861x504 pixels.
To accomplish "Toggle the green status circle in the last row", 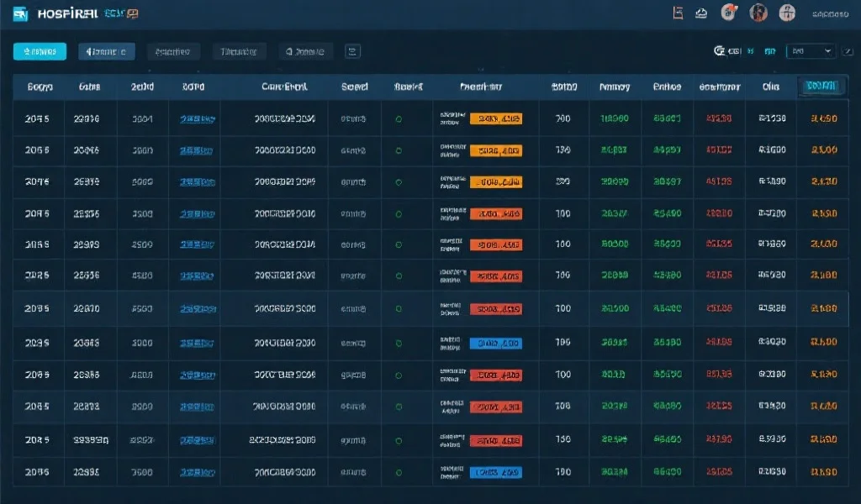I will [x=399, y=472].
